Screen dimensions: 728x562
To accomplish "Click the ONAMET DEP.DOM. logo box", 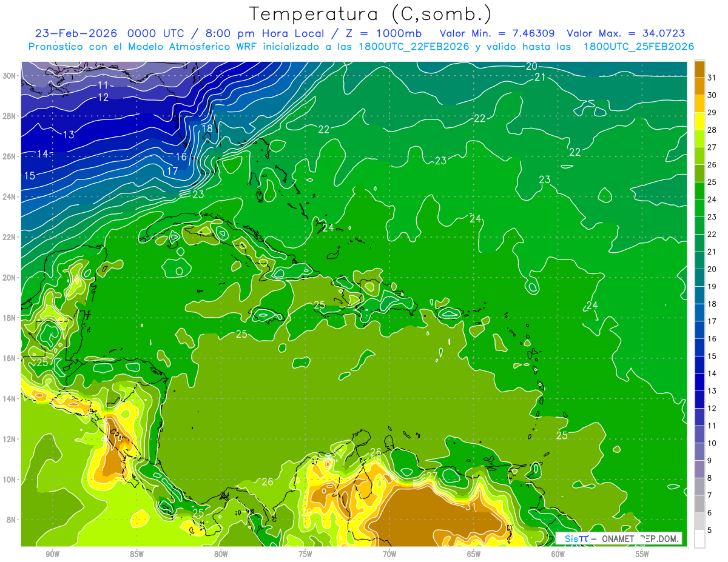I will [x=619, y=538].
